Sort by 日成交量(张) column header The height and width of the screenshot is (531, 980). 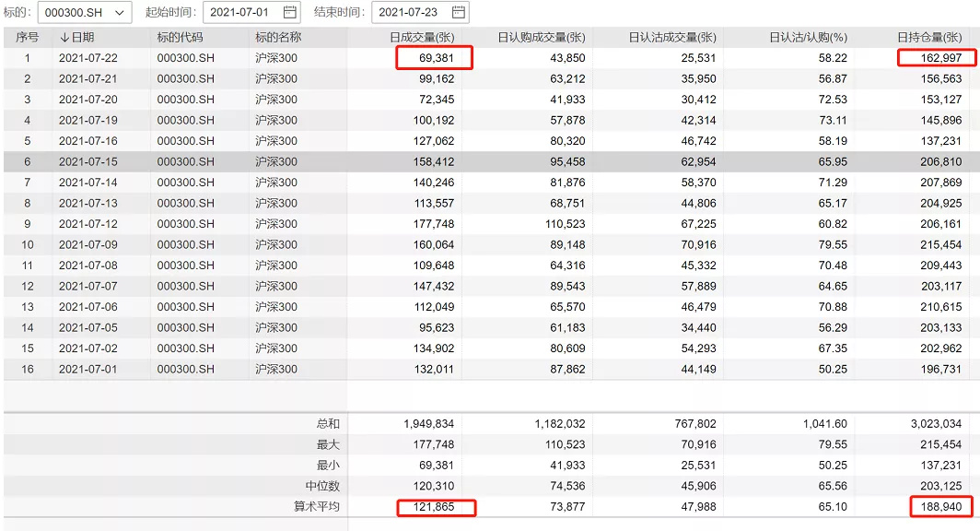click(422, 38)
